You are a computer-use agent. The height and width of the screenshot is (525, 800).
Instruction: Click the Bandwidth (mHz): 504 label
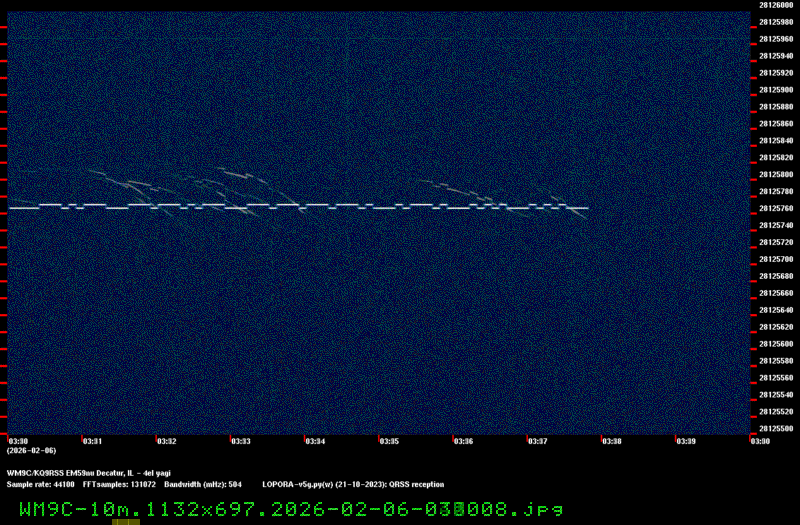(x=203, y=484)
